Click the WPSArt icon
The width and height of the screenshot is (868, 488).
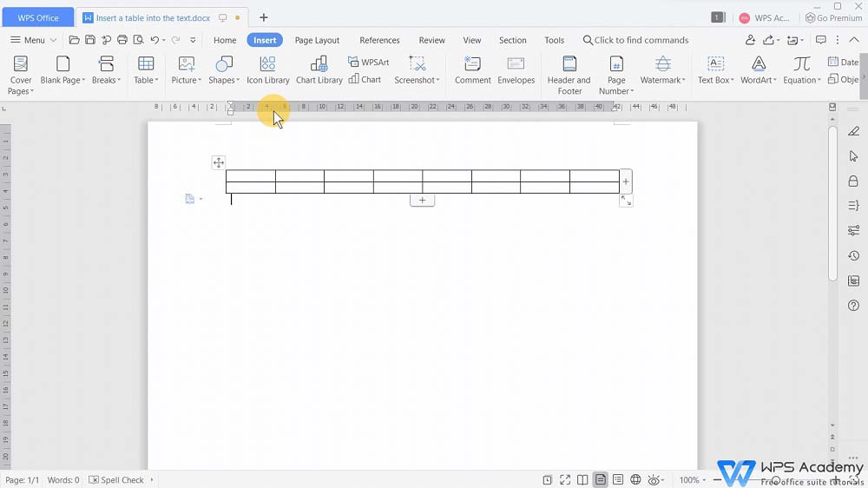(369, 62)
